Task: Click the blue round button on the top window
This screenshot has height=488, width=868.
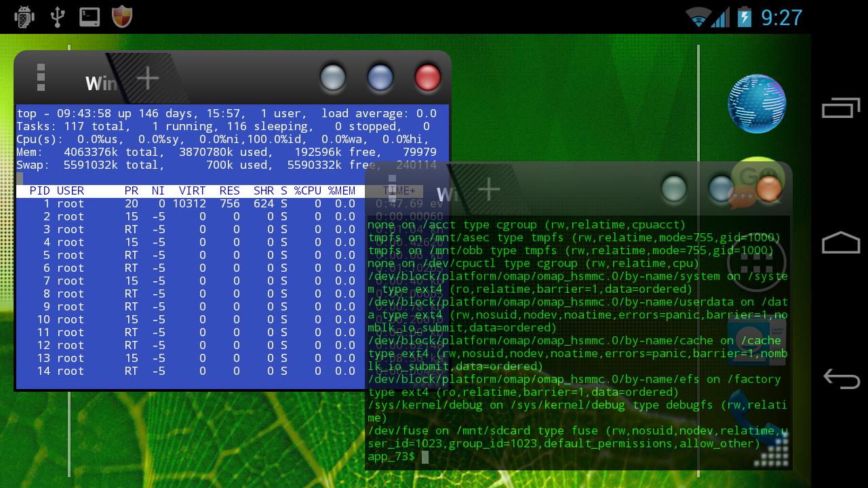Action: (380, 78)
